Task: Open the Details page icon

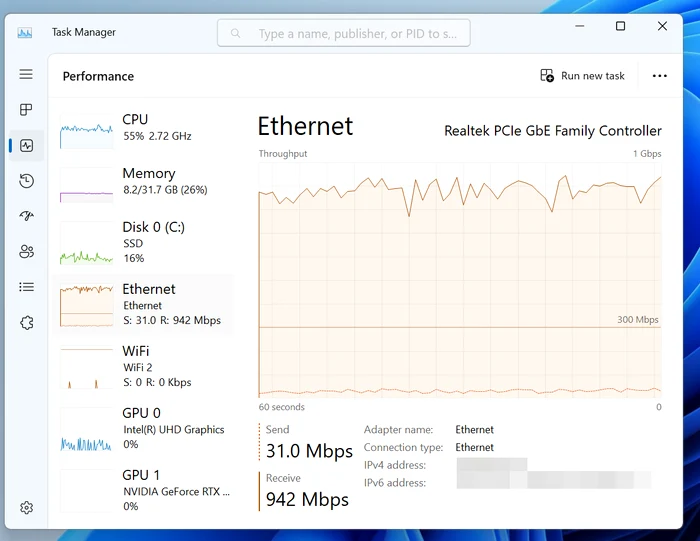Action: coord(26,287)
